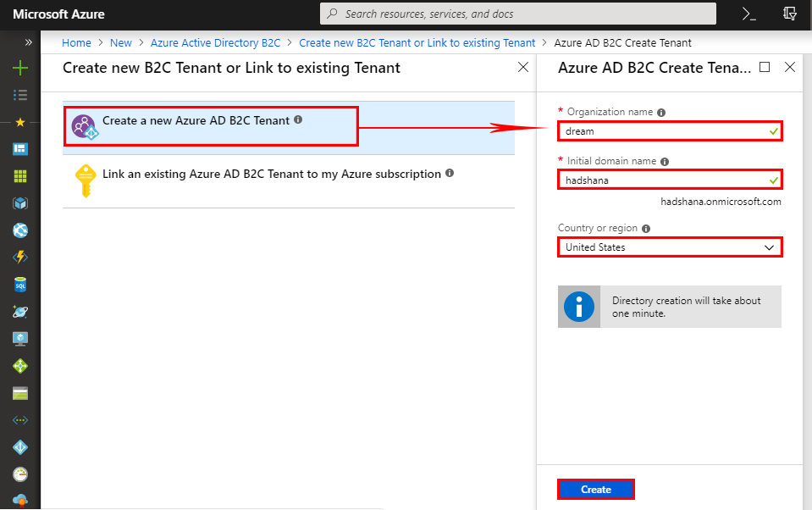This screenshot has height=510, width=812.
Task: Close the Azure AD B2C Create Tenant blade
Action: coord(790,67)
